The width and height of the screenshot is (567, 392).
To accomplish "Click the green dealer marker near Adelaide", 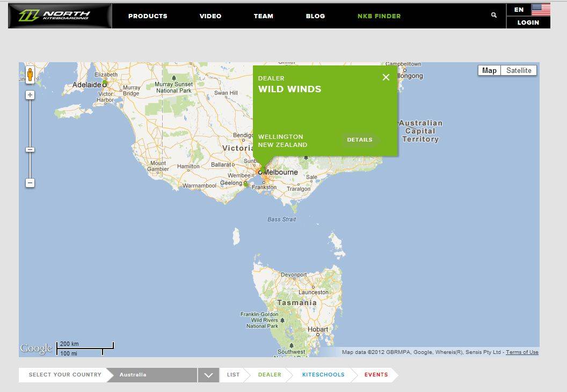I will [x=106, y=83].
